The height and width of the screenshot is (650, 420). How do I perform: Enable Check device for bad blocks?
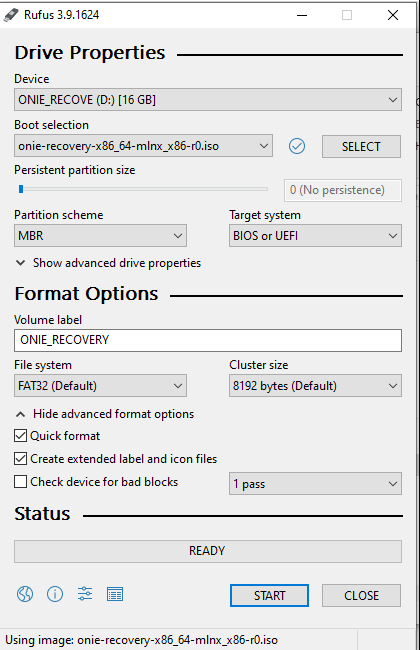click(x=20, y=482)
